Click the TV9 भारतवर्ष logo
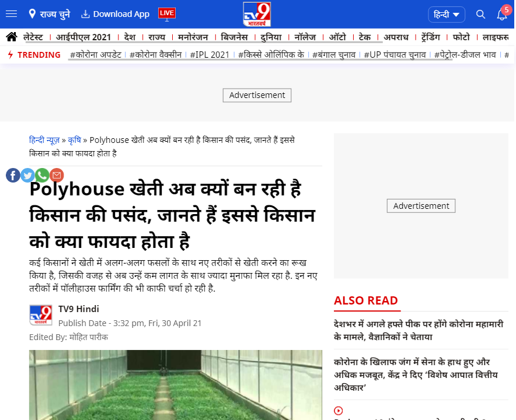 click(257, 13)
